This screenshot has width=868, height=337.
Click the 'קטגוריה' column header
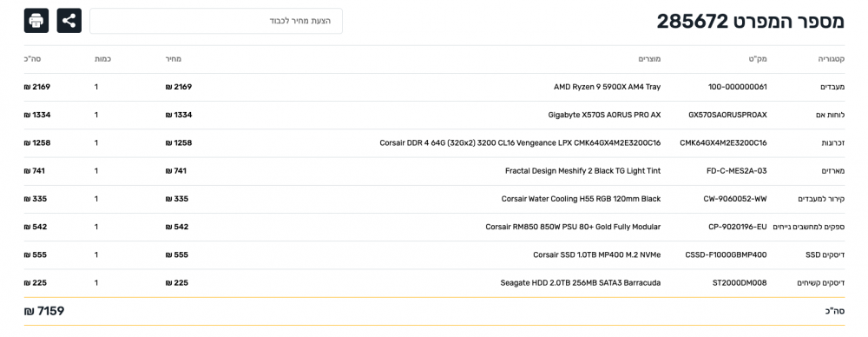click(x=831, y=59)
